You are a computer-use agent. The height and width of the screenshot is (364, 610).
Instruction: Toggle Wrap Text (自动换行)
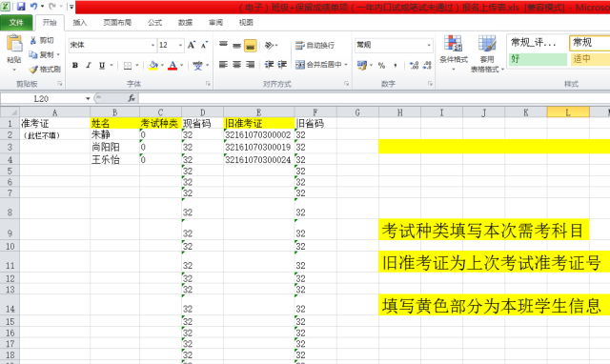315,45
